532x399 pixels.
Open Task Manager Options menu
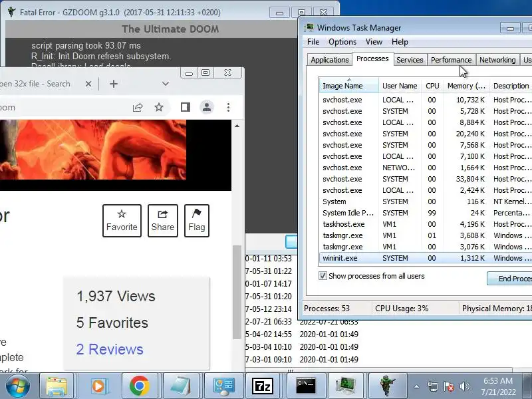click(x=342, y=42)
